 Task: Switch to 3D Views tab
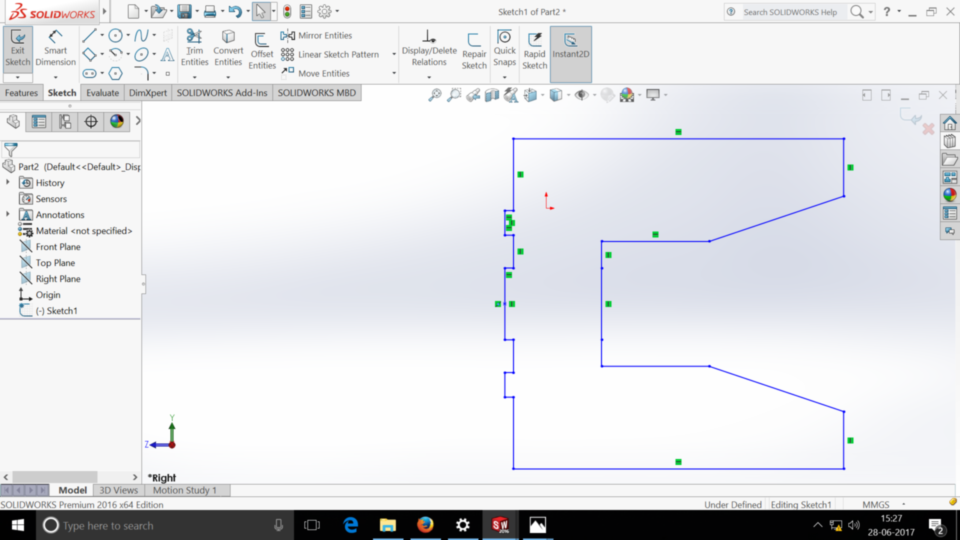pos(118,490)
